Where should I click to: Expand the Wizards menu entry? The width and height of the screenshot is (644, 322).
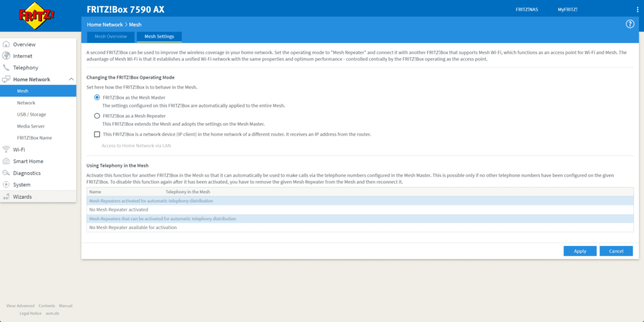click(x=22, y=197)
